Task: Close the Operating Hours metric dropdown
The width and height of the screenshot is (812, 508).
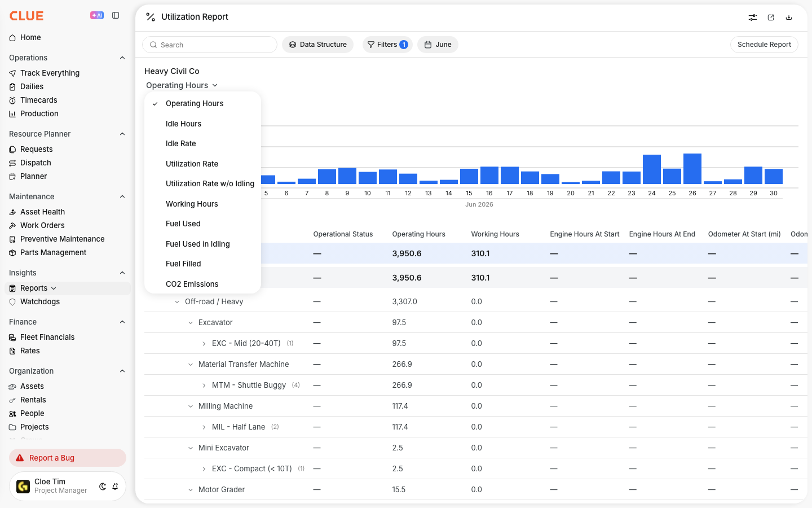Action: pyautogui.click(x=182, y=85)
